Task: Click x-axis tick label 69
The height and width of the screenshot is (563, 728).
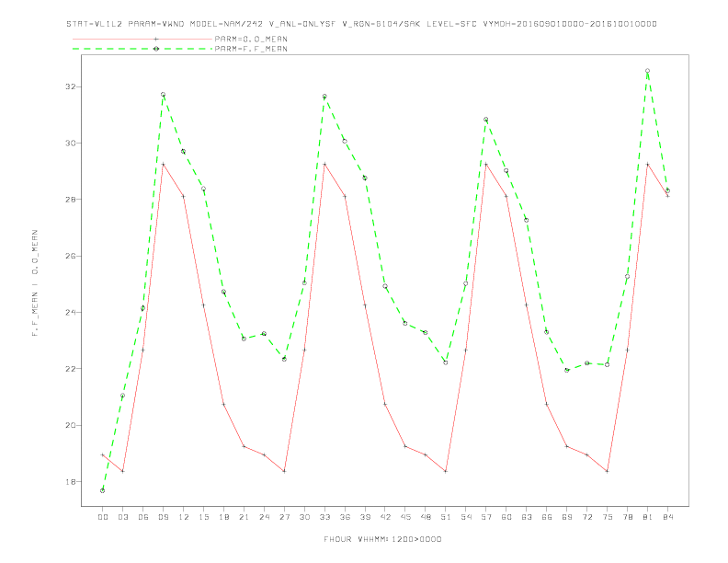Action: (567, 517)
